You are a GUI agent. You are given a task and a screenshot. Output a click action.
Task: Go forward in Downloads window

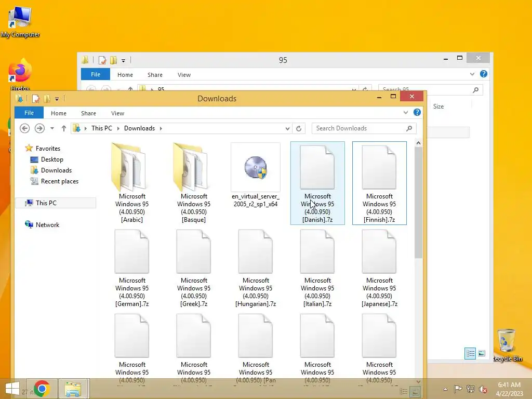coord(39,128)
